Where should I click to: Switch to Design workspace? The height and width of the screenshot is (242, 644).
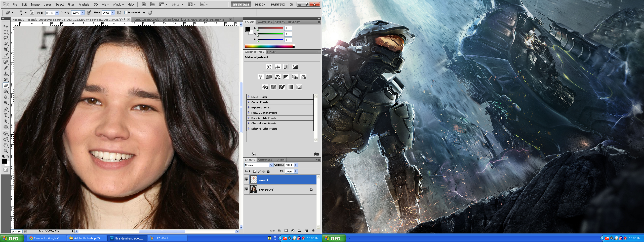260,4
